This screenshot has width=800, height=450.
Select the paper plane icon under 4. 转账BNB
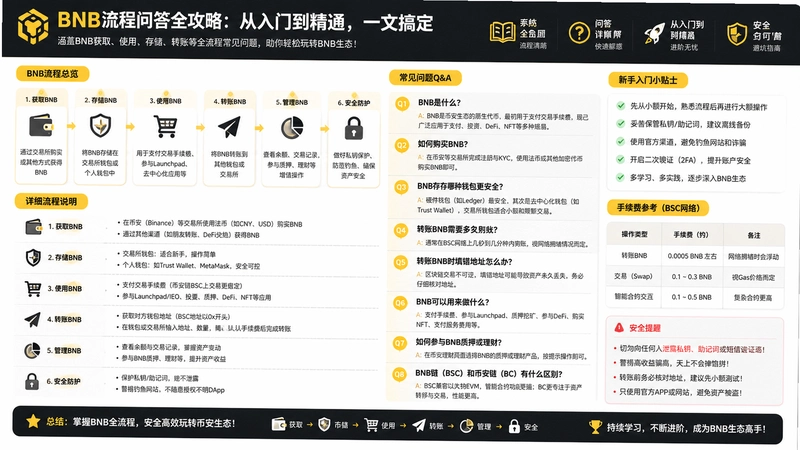[x=229, y=127]
